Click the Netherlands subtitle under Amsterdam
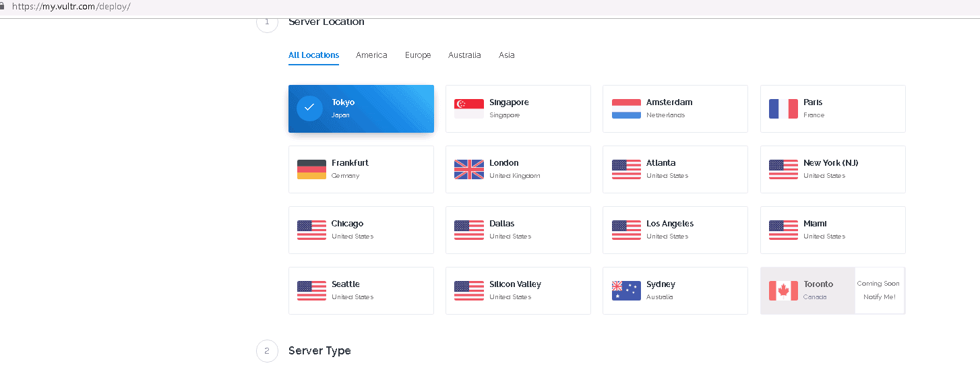The height and width of the screenshot is (378, 980). [665, 115]
